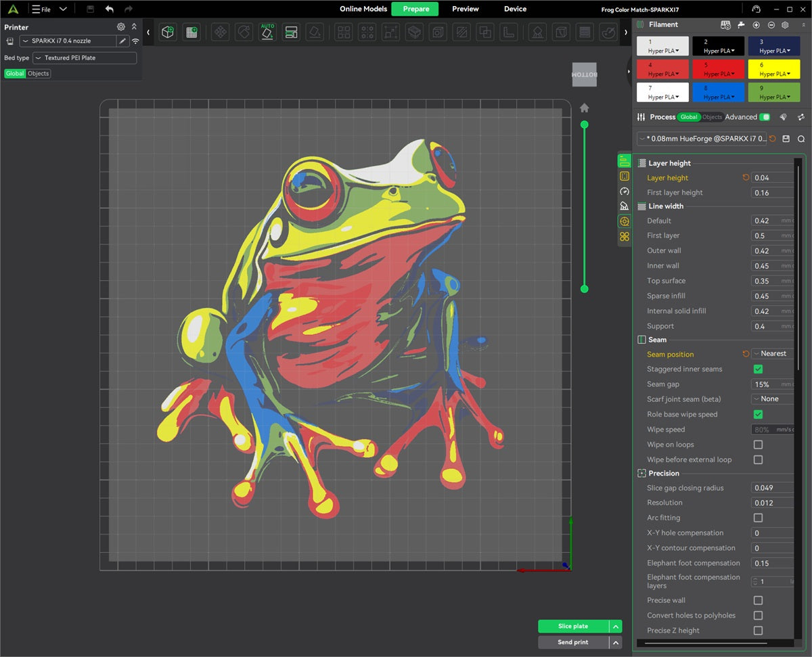Enable Precise wall checkbox
Image resolution: width=812 pixels, height=657 pixels.
pyautogui.click(x=758, y=600)
